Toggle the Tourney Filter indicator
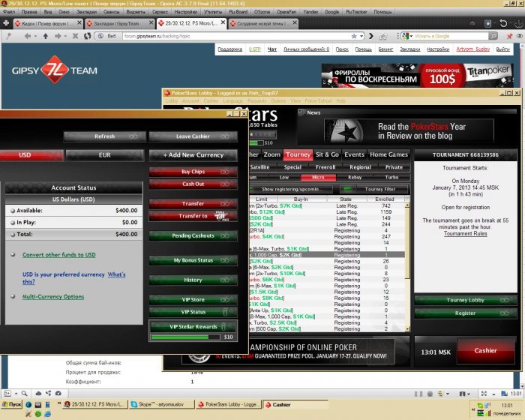This screenshot has width=525, height=420. [347, 189]
